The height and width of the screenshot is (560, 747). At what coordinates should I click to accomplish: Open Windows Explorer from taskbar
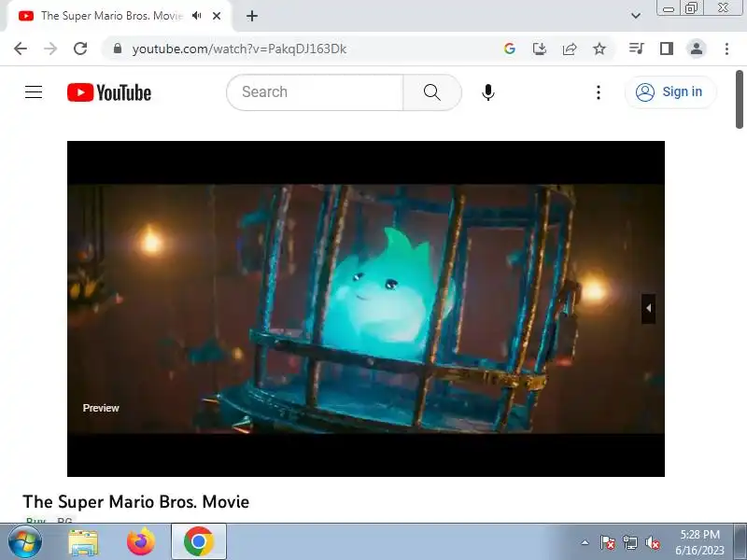tap(83, 542)
